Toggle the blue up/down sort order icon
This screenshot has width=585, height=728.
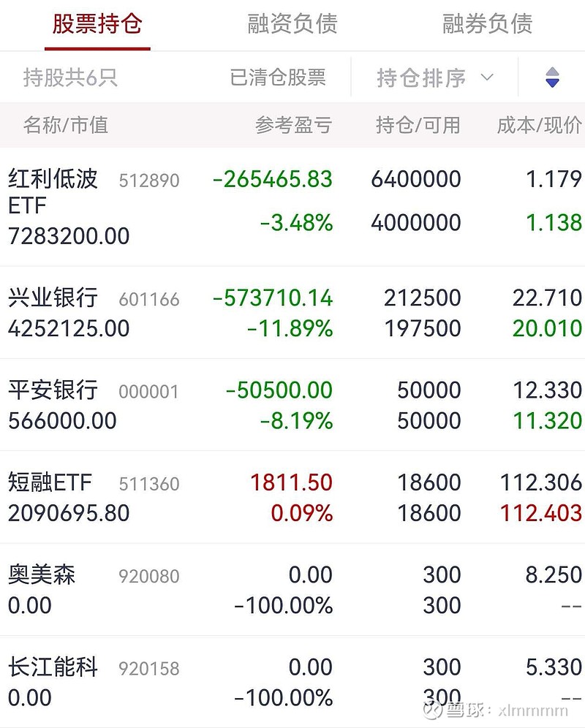(552, 77)
